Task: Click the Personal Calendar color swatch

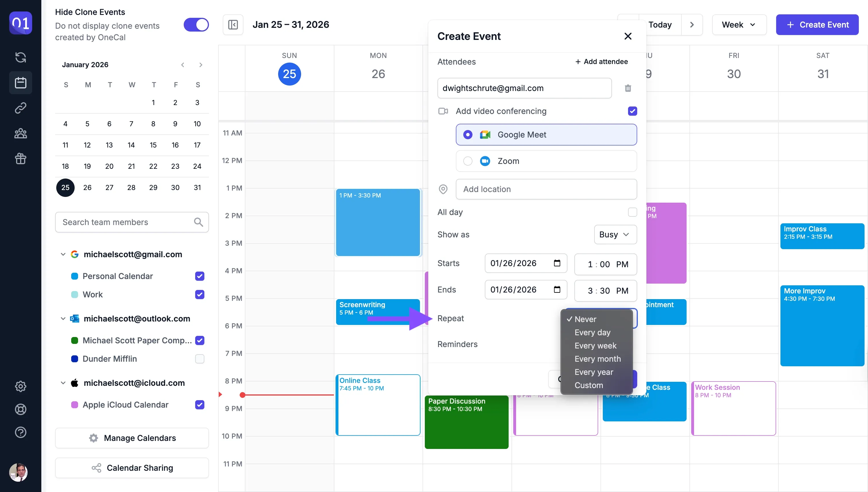Action: (x=74, y=276)
